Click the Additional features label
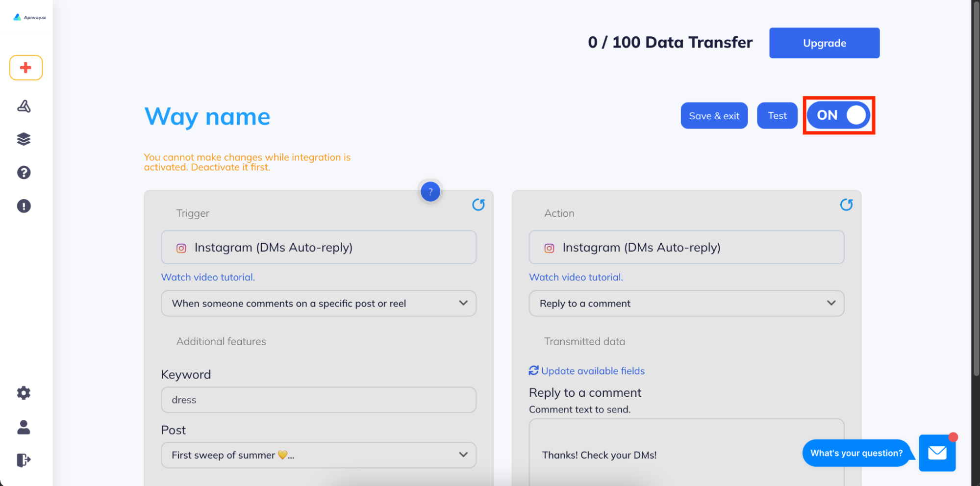This screenshot has height=486, width=980. (221, 341)
